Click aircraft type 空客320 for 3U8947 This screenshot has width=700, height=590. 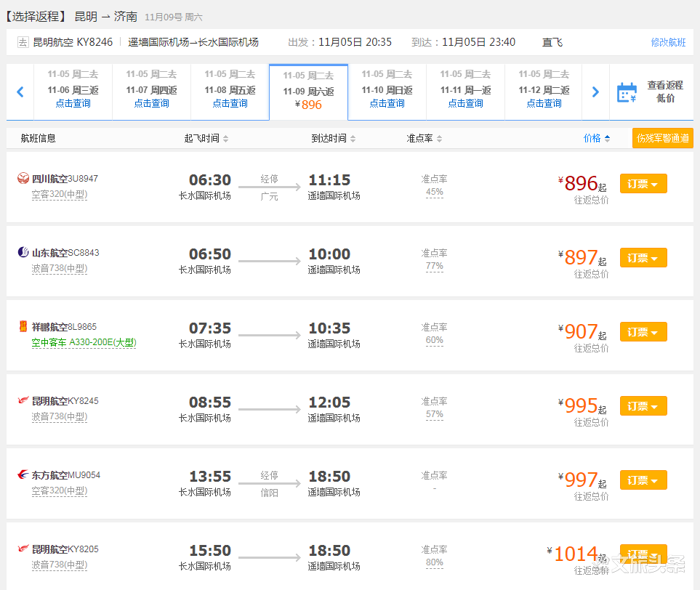(x=60, y=195)
